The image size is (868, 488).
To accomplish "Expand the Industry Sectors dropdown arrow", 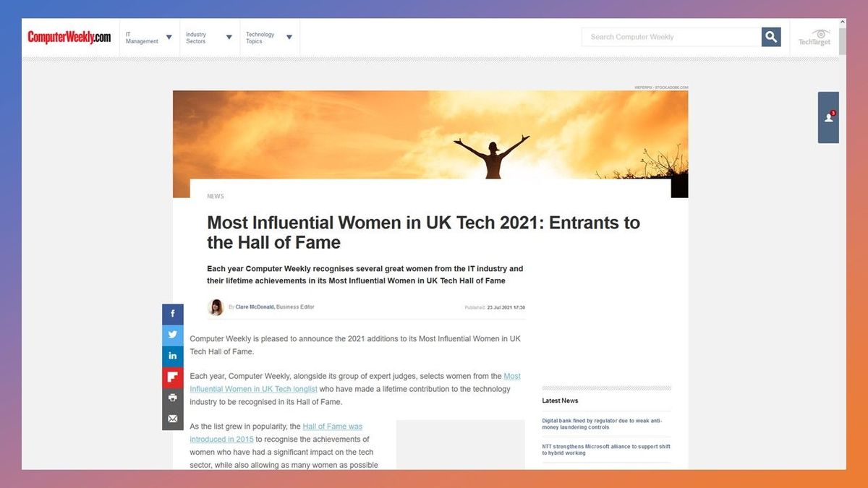I will click(x=229, y=37).
